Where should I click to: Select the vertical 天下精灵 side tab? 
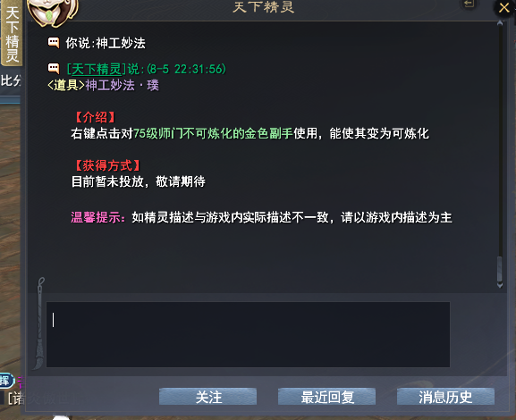pos(12,33)
